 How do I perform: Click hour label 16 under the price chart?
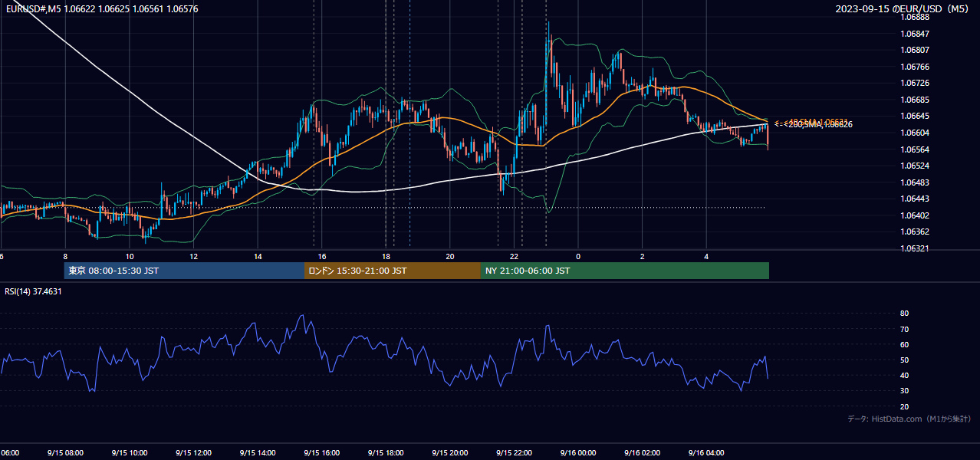322,256
